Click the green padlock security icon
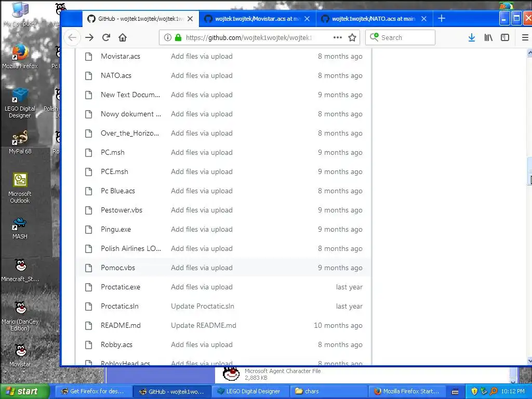The image size is (532, 399). pyautogui.click(x=178, y=37)
